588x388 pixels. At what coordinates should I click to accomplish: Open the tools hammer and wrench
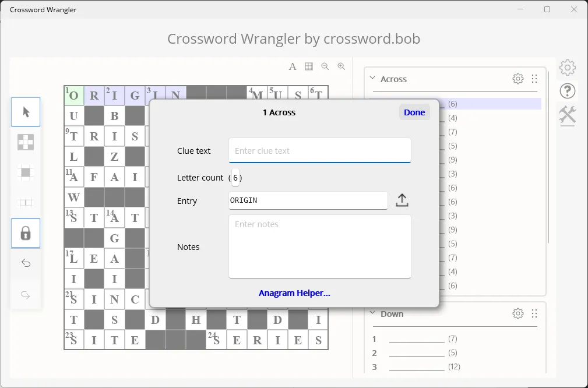[568, 115]
